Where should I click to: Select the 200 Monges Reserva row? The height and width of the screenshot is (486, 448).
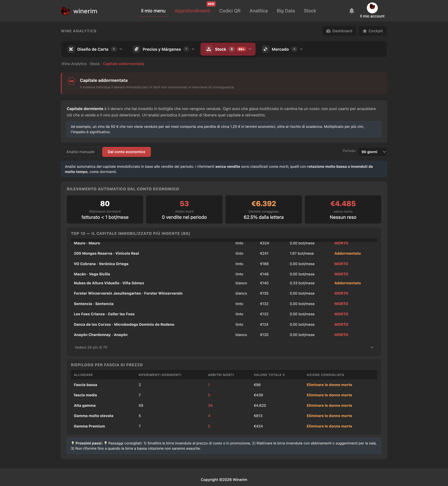pyautogui.click(x=224, y=253)
